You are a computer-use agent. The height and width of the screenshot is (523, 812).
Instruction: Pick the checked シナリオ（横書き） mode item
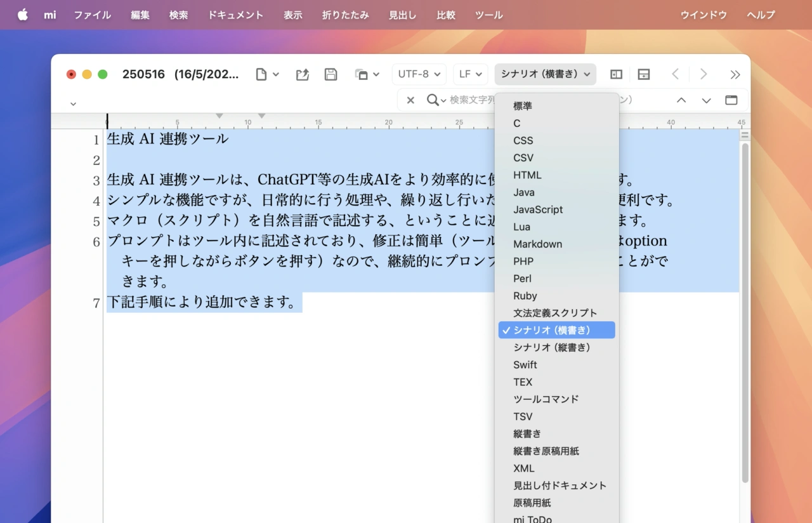pos(552,330)
